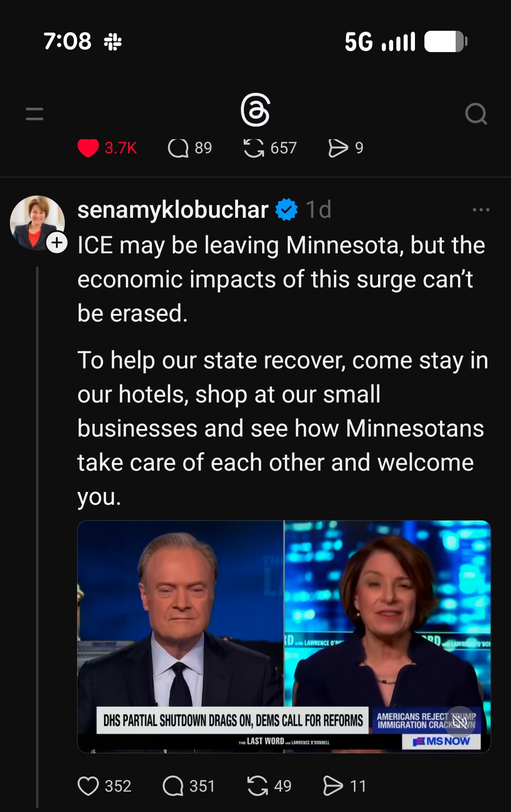The height and width of the screenshot is (812, 511).
Task: Repost the post with 657 reposts
Action: 254,148
